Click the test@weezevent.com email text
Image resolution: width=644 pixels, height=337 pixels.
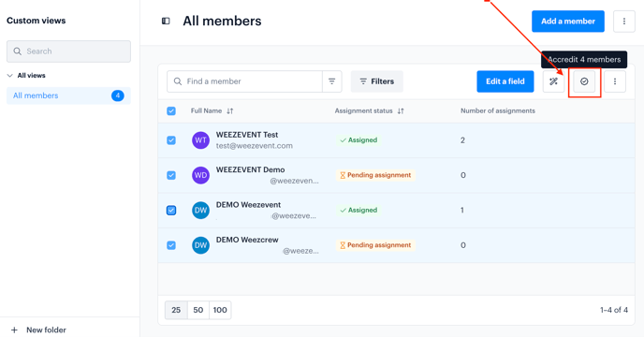[x=255, y=146]
